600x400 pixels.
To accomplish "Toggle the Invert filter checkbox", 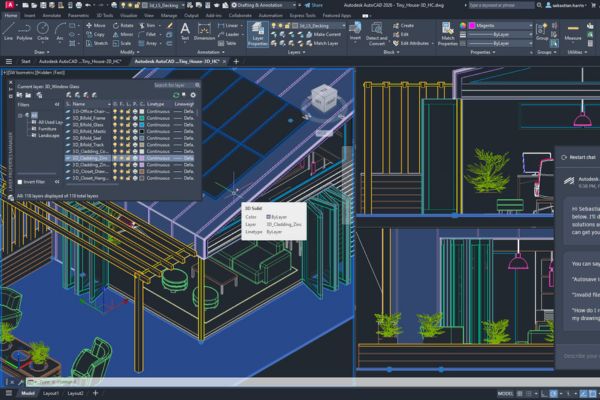I will (x=20, y=182).
